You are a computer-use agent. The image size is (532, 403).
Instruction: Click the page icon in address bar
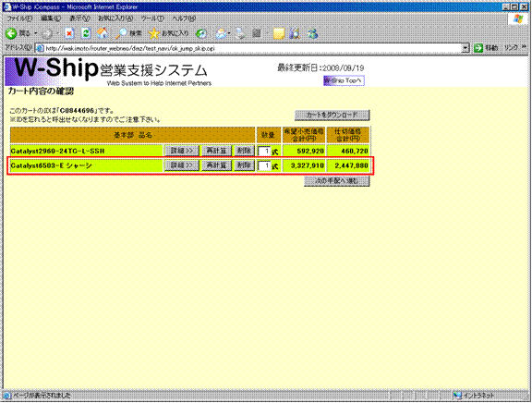tap(40, 48)
